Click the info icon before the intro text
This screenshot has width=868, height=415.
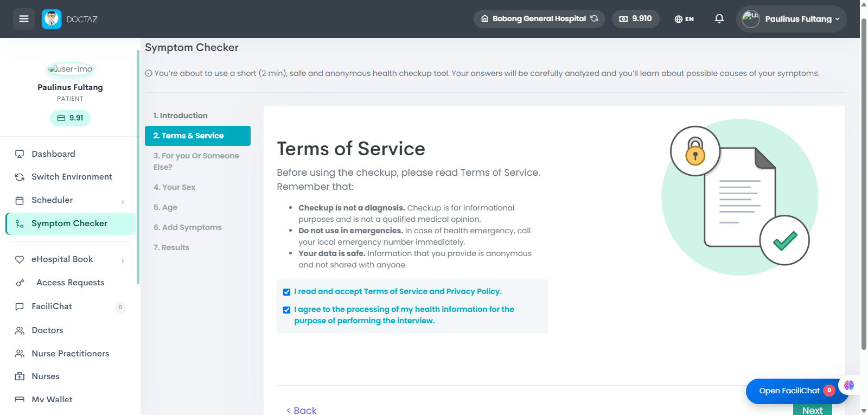(149, 73)
